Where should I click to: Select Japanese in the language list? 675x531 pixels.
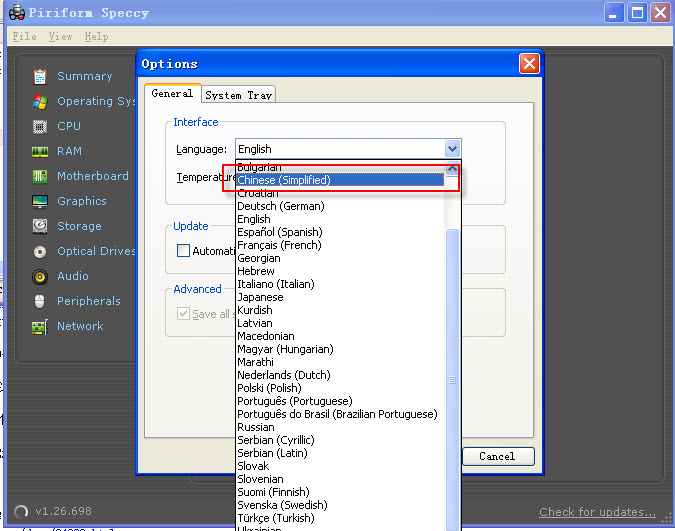pos(260,297)
